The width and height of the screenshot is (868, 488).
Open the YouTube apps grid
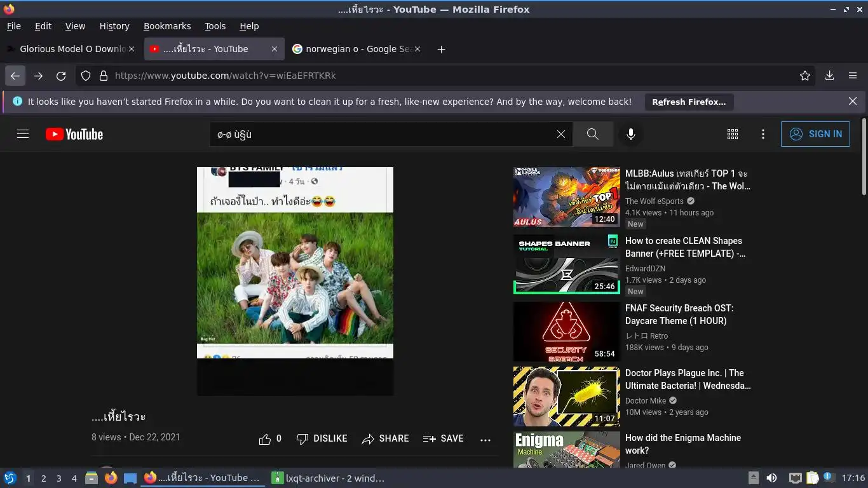733,134
